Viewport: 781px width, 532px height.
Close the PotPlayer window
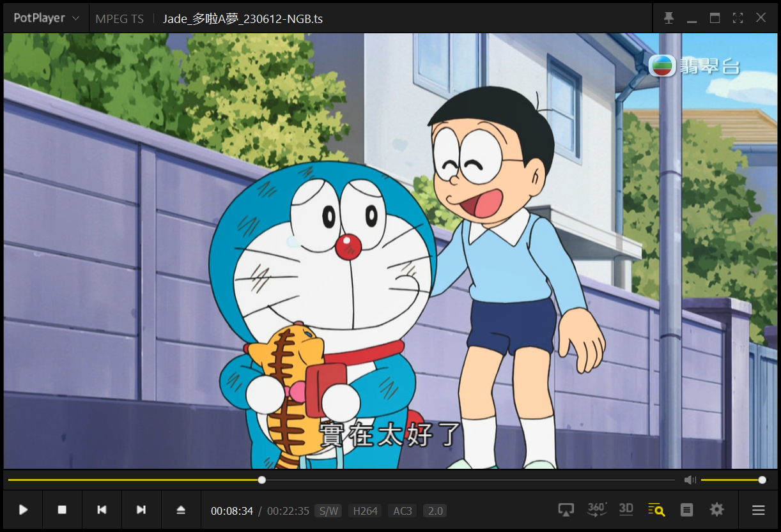click(761, 18)
